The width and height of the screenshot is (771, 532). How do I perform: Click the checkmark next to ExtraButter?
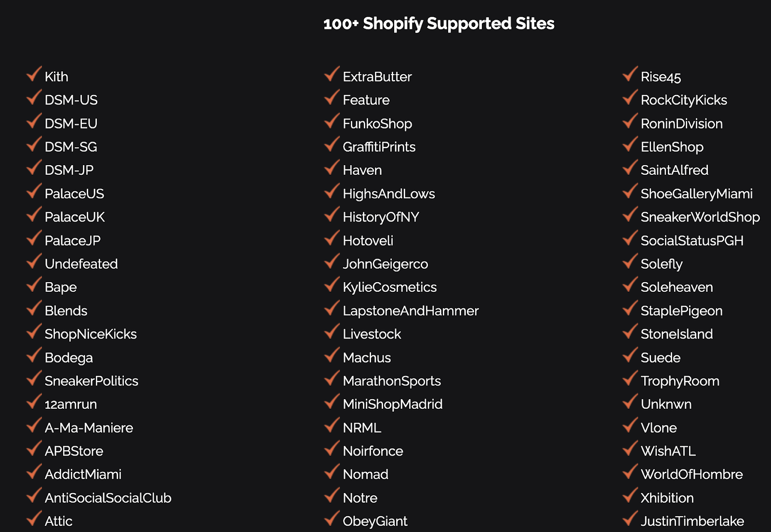point(332,74)
